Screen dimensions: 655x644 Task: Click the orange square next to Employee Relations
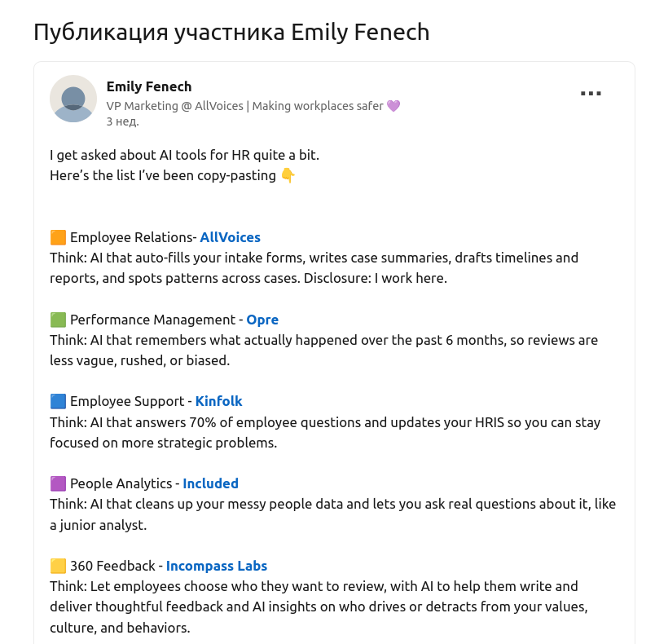point(57,236)
